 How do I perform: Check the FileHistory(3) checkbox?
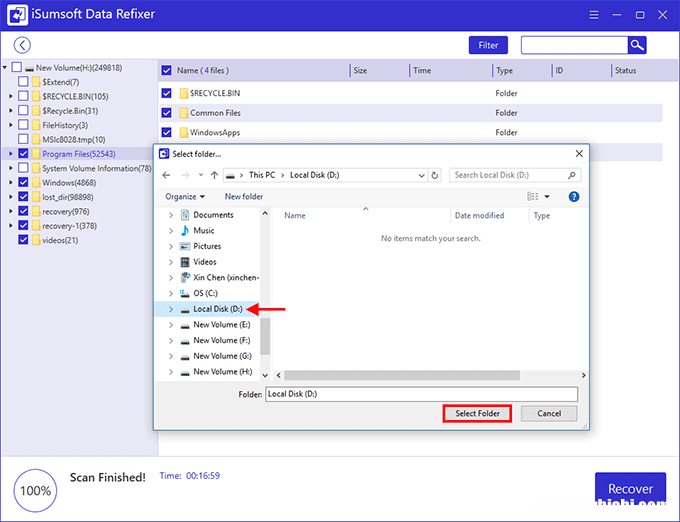click(23, 125)
